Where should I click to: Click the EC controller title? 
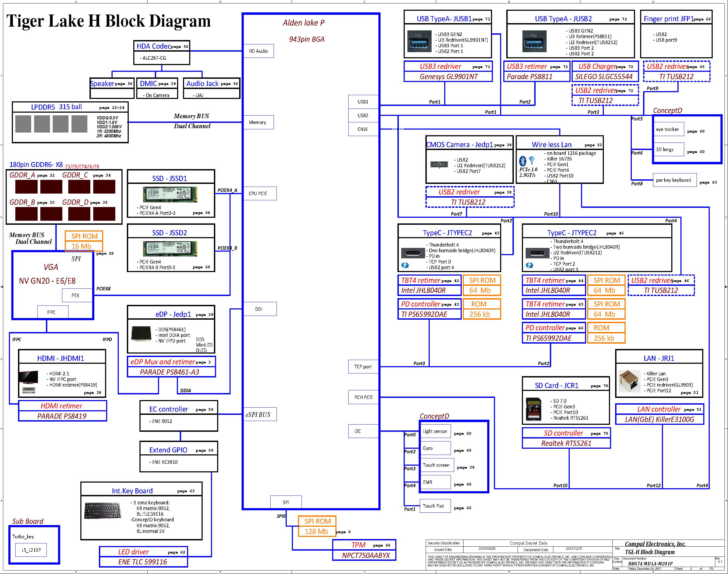tap(169, 409)
